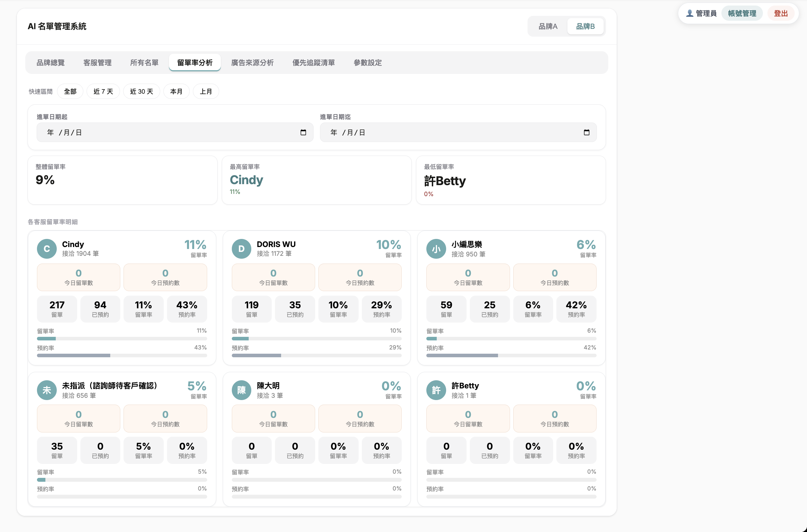Select the 全部 quick range
This screenshot has height=532, width=807.
tap(70, 92)
